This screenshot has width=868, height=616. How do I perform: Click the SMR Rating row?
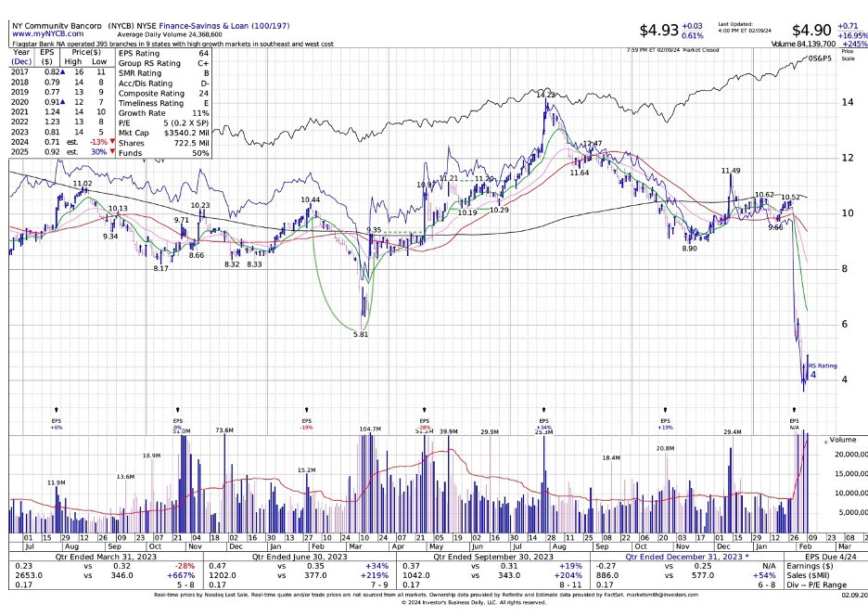163,73
